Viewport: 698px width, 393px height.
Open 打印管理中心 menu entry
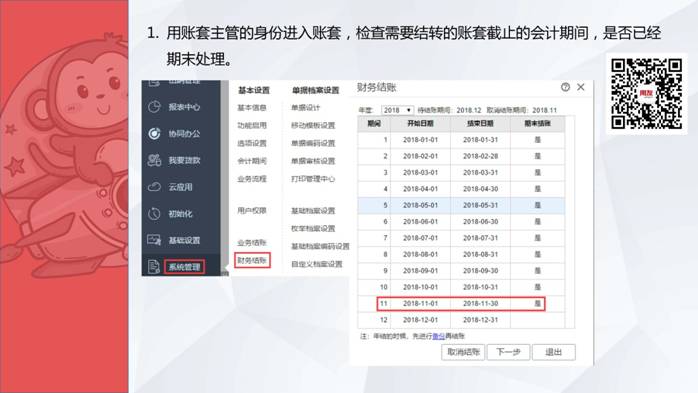pos(313,179)
